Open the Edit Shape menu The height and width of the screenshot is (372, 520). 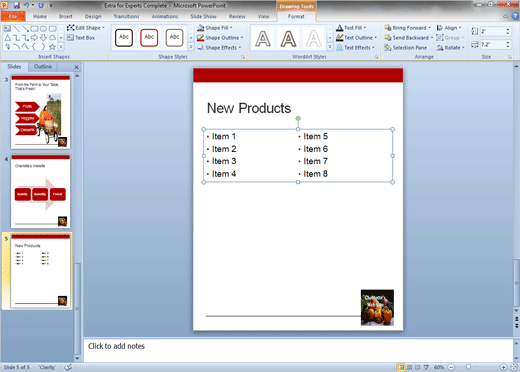click(x=86, y=28)
